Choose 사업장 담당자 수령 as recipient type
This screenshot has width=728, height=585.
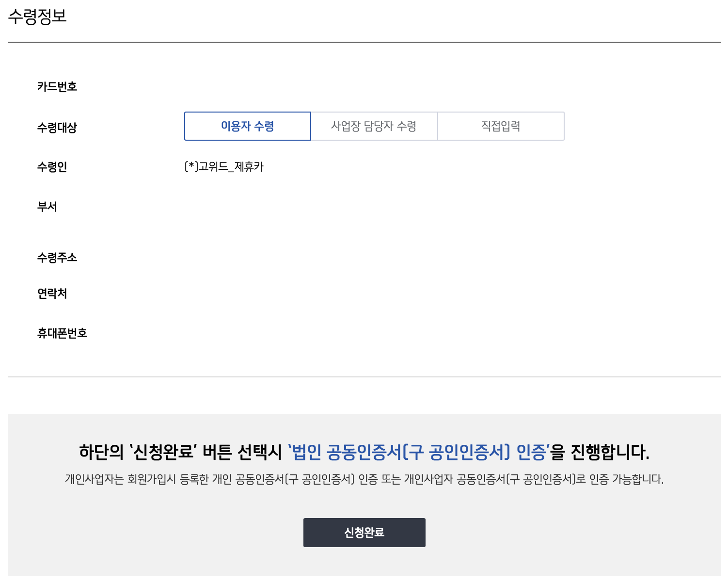click(x=374, y=126)
